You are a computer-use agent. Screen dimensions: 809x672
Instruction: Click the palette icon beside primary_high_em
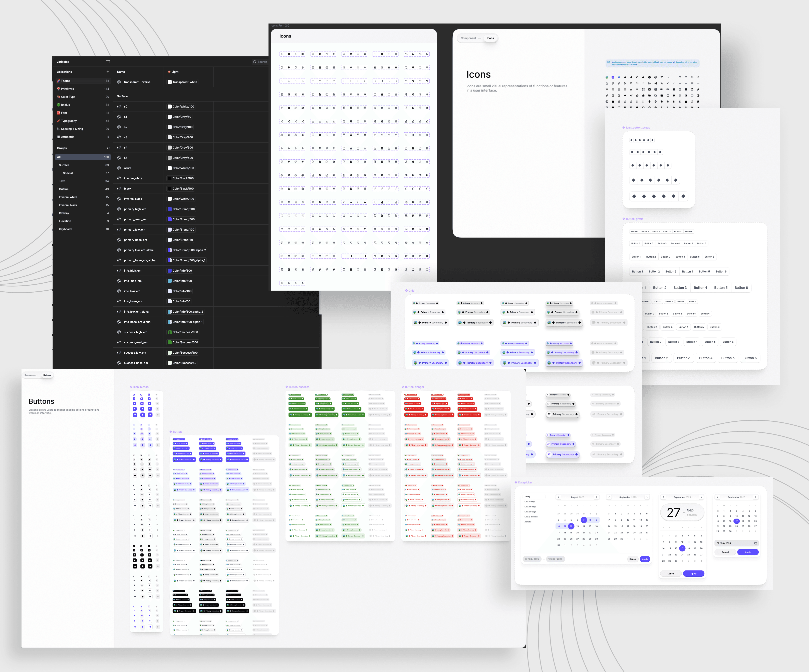pos(119,209)
